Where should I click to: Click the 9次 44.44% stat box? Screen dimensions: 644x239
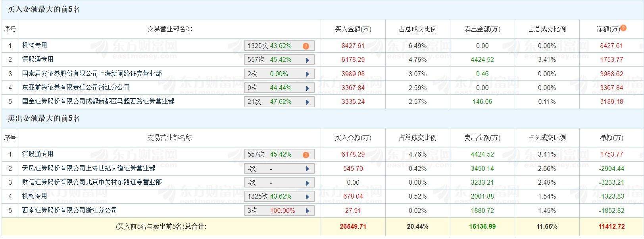tap(274, 88)
